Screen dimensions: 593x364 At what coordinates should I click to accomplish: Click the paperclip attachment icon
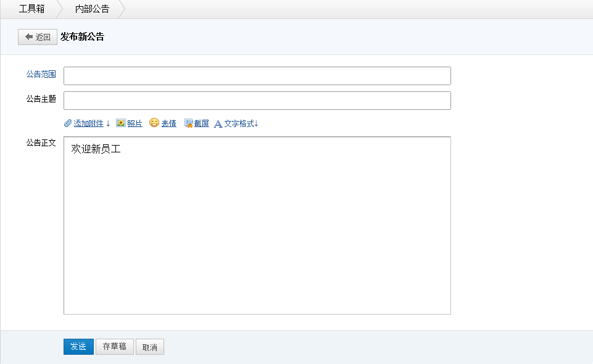point(68,123)
